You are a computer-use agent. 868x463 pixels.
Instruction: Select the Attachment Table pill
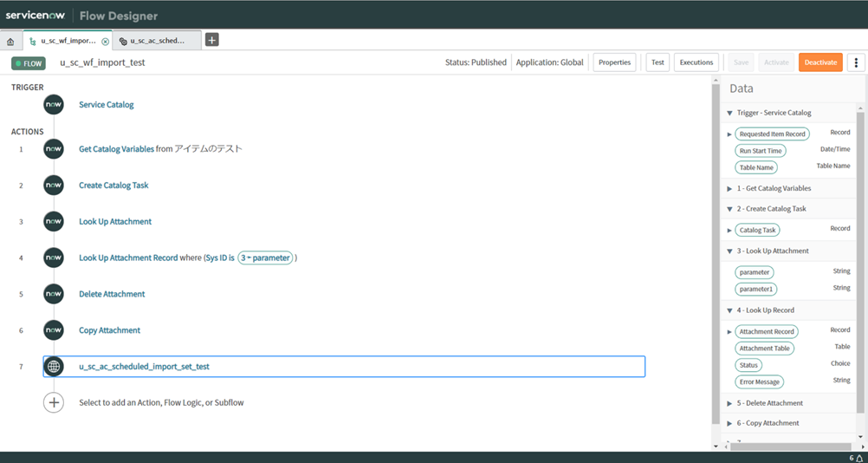765,349
